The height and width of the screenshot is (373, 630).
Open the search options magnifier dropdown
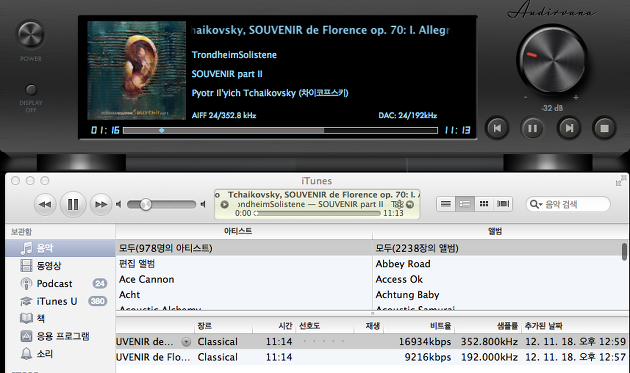pyautogui.click(x=536, y=204)
